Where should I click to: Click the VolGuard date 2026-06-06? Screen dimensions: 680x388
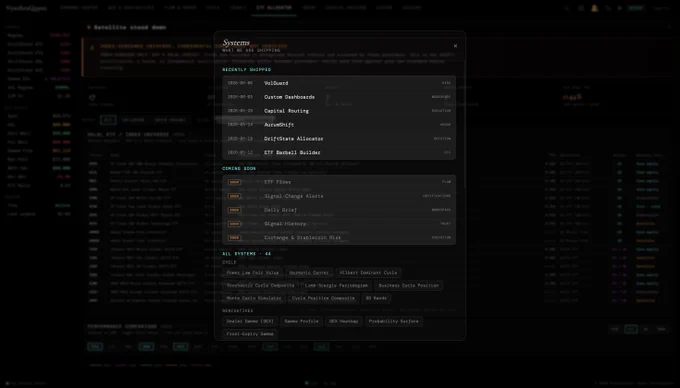(240, 83)
